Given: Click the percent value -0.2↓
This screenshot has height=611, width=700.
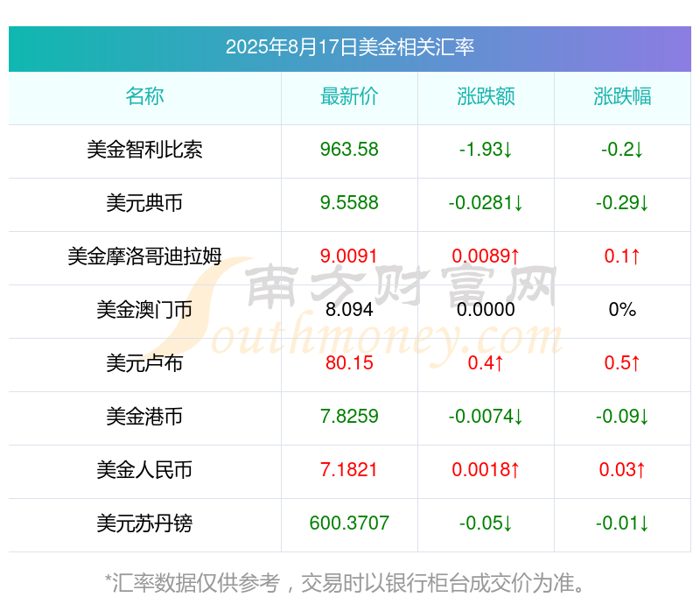Looking at the screenshot, I should click(x=622, y=150).
